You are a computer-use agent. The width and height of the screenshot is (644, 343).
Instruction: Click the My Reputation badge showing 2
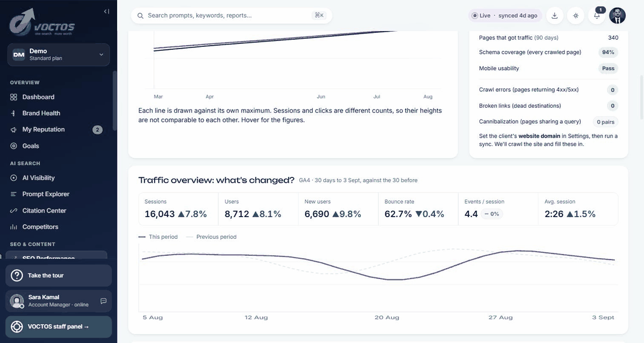coord(97,130)
